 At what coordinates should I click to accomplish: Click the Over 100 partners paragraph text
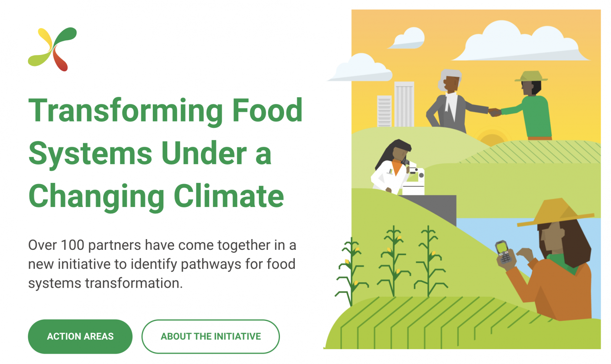[162, 264]
